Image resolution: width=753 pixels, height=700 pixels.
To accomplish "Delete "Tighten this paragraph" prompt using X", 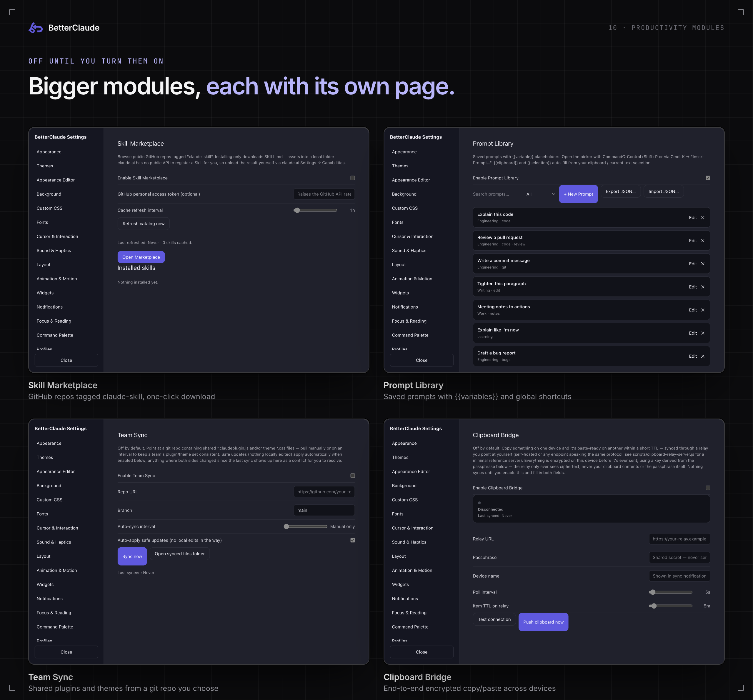I will tap(703, 287).
